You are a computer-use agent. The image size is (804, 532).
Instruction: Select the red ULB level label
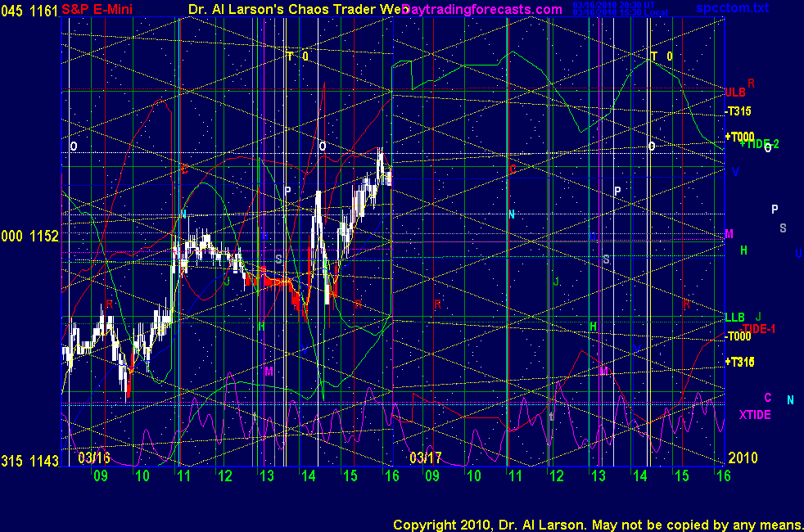[734, 92]
